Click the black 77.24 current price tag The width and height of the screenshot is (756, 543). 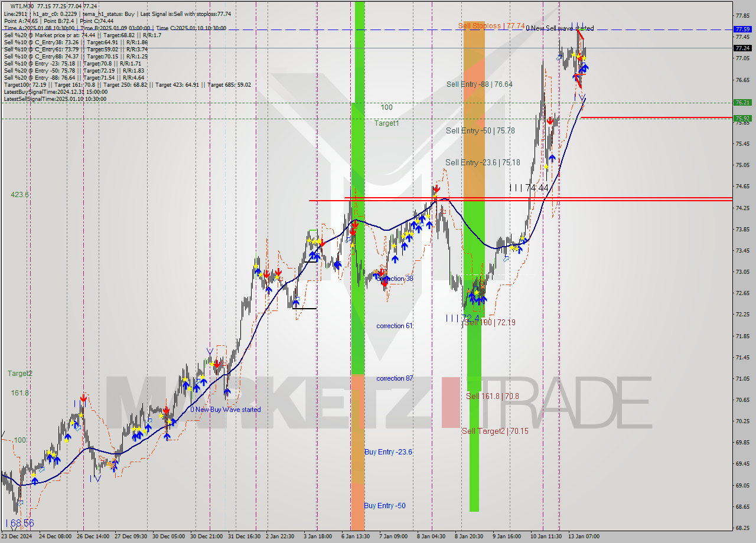pyautogui.click(x=742, y=48)
